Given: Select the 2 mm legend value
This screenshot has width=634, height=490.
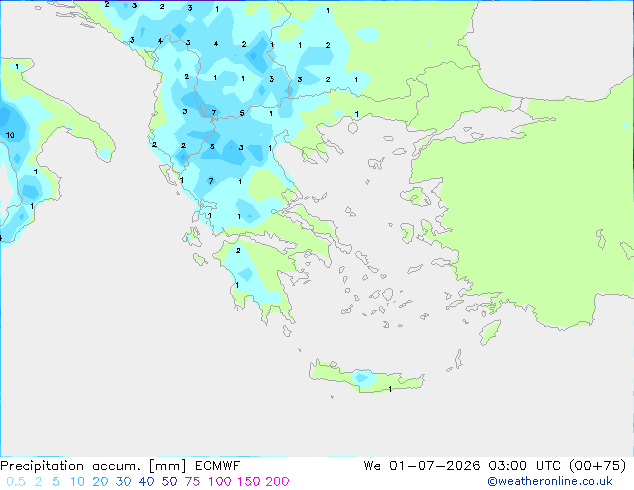Looking at the screenshot, I should tap(38, 482).
